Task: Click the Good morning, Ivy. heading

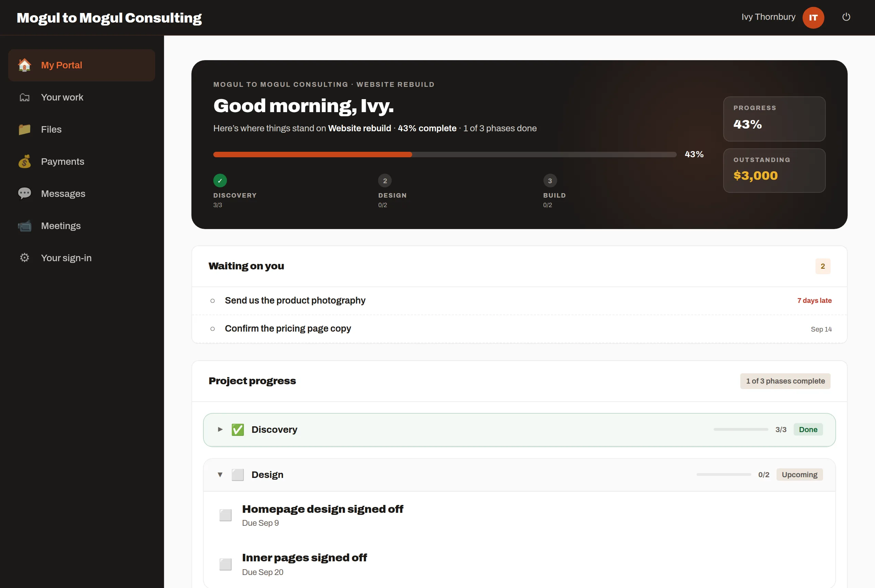Action: [303, 106]
